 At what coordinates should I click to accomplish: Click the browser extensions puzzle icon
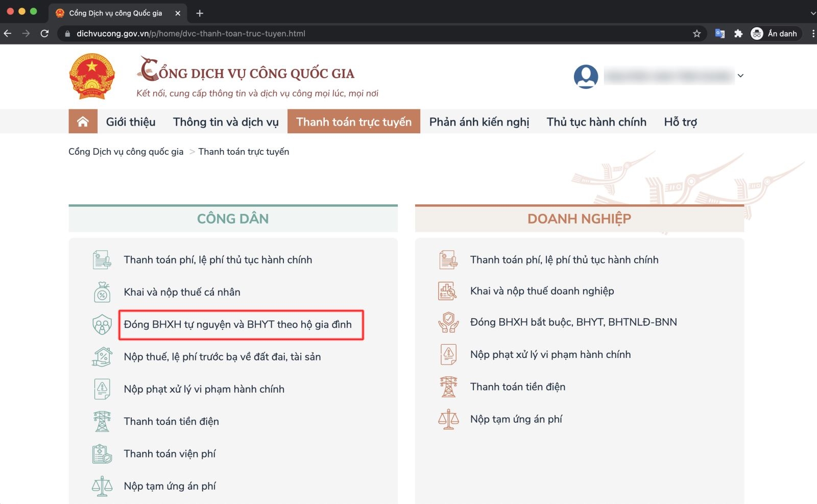click(x=738, y=33)
